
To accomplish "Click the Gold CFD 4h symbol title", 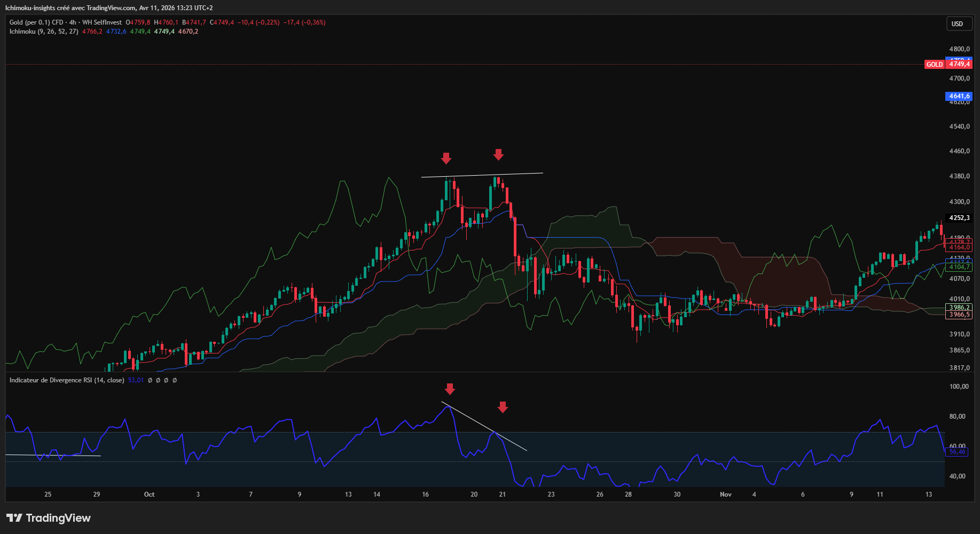I will click(65, 22).
